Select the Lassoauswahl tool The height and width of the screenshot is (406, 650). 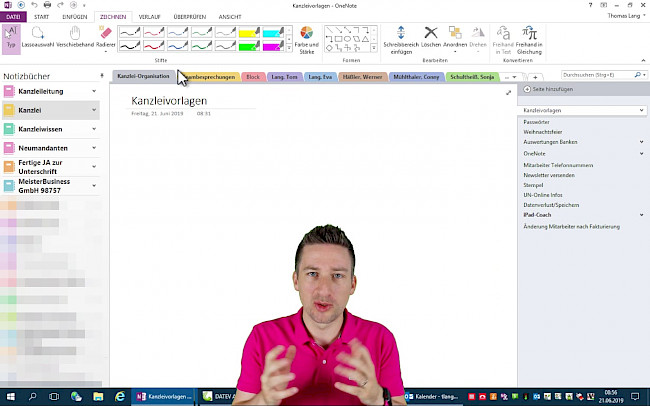pyautogui.click(x=37, y=40)
